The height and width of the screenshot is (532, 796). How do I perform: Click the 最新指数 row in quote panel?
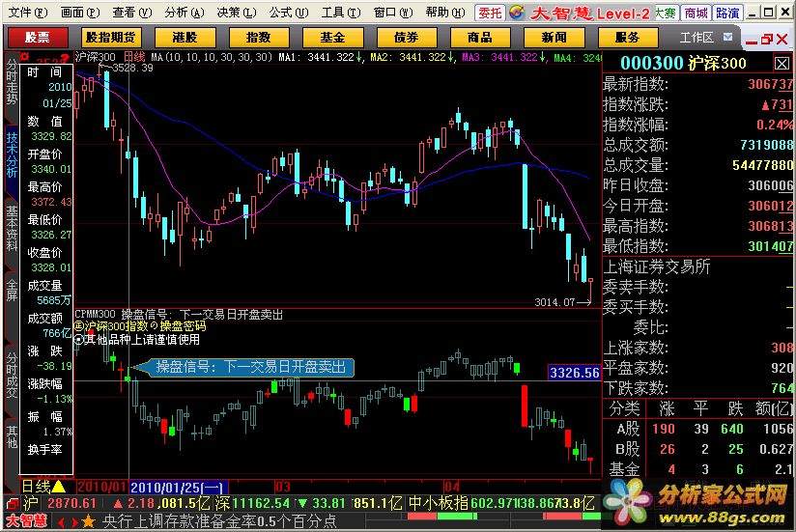[x=697, y=84]
